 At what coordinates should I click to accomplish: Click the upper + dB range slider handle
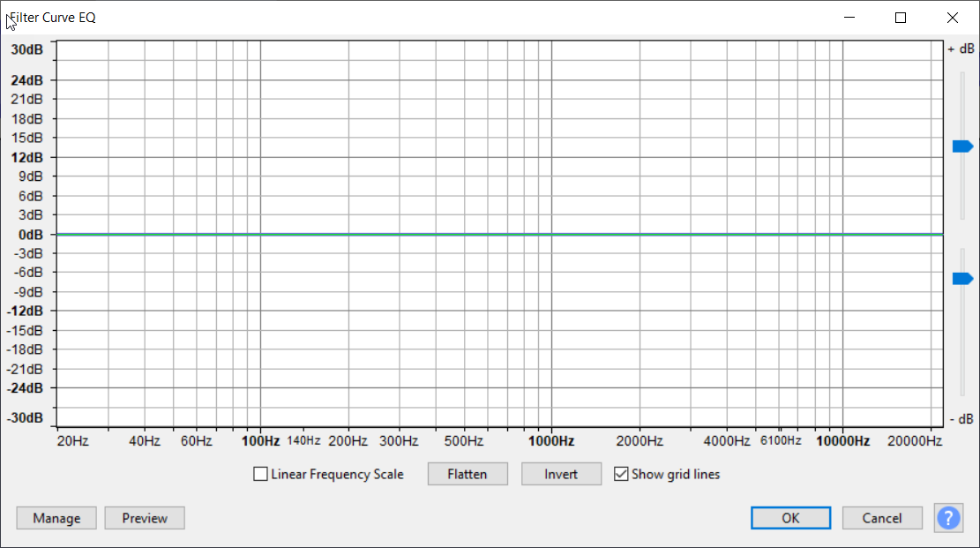coord(962,146)
